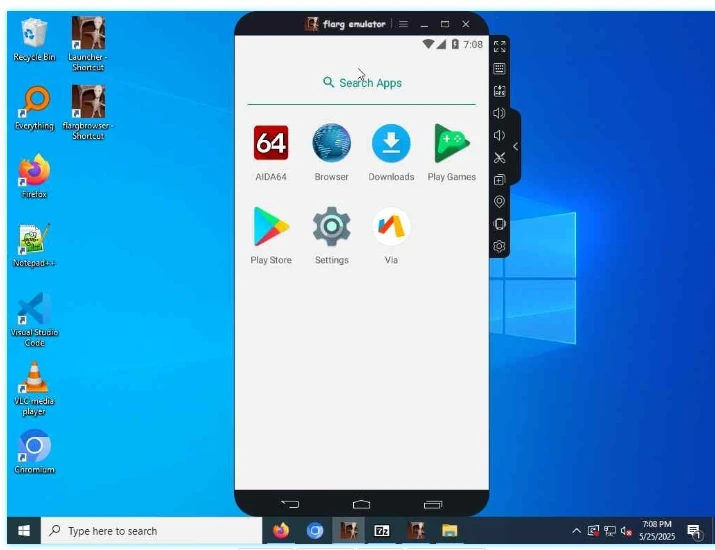Click the muted volume tray icon
The height and width of the screenshot is (550, 715).
[626, 531]
